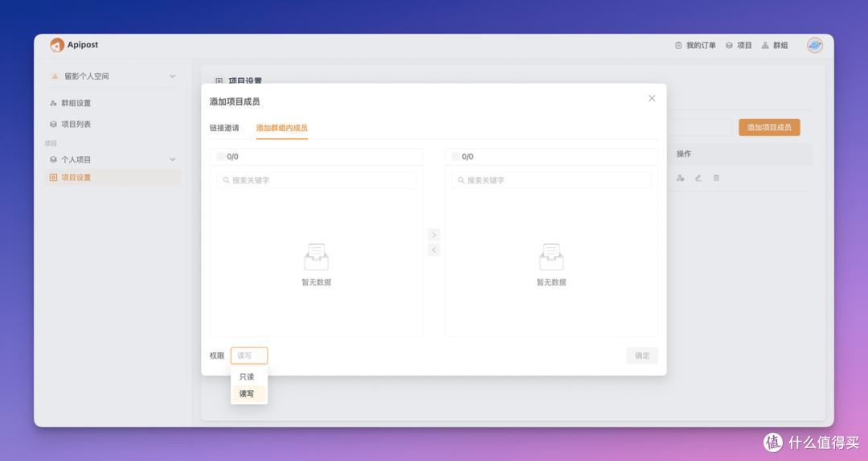Click the delete trash icon under 操作

click(x=716, y=178)
